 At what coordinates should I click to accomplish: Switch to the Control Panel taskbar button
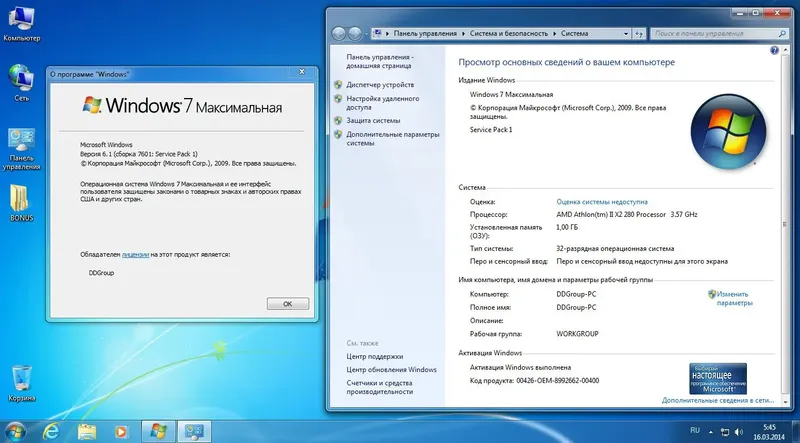tap(194, 432)
